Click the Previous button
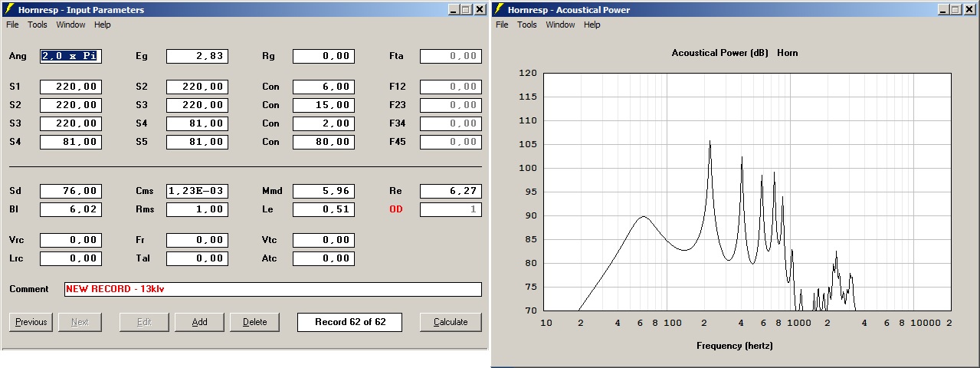980x368 pixels. (x=31, y=322)
